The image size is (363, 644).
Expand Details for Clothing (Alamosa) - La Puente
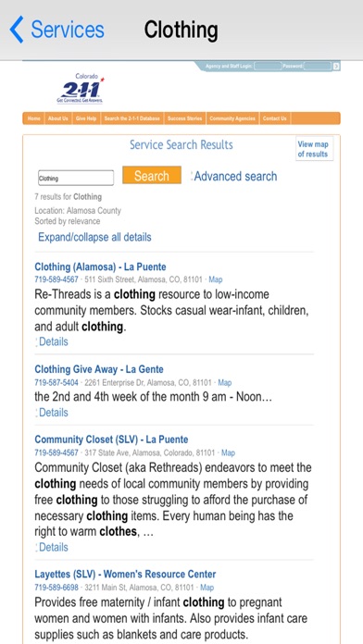(54, 341)
